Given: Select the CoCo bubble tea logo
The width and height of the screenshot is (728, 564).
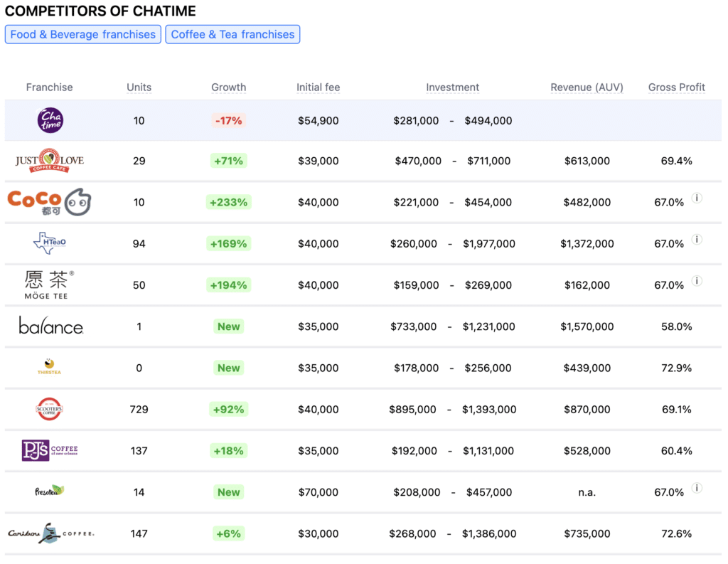Looking at the screenshot, I should pyautogui.click(x=49, y=202).
